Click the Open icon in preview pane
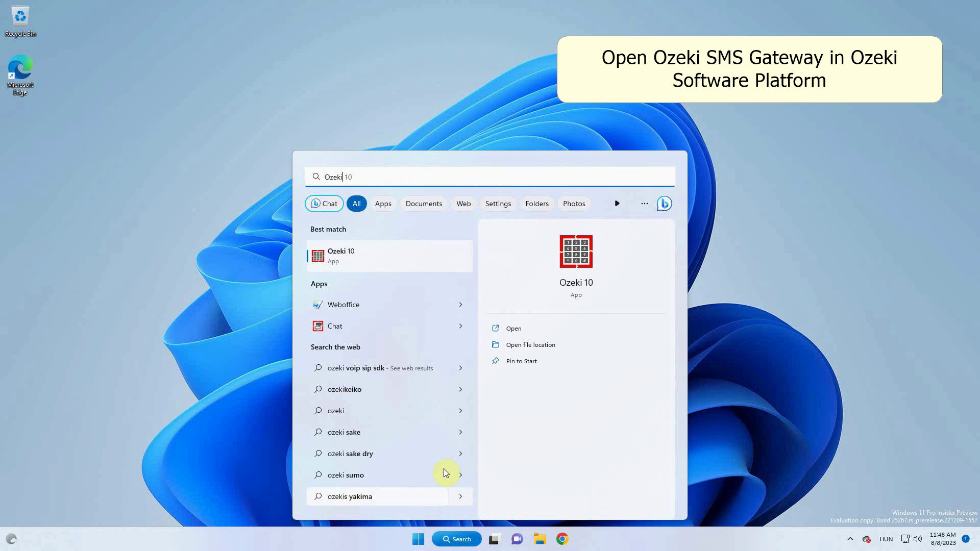Image resolution: width=980 pixels, height=551 pixels. [x=495, y=328]
